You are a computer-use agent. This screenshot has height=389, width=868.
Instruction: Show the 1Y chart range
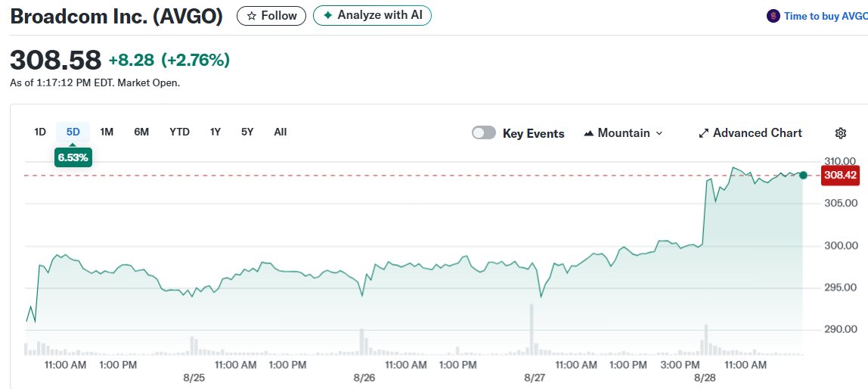click(215, 132)
